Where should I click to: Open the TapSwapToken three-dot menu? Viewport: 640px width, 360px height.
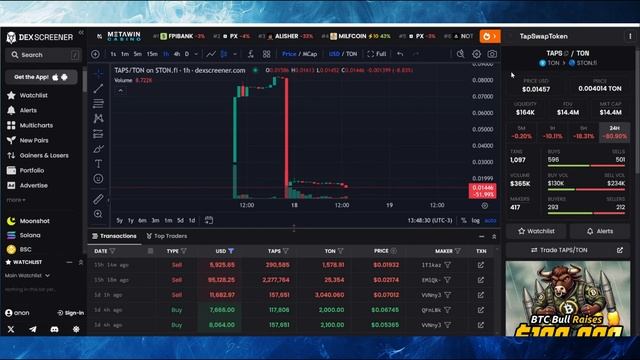click(x=630, y=36)
